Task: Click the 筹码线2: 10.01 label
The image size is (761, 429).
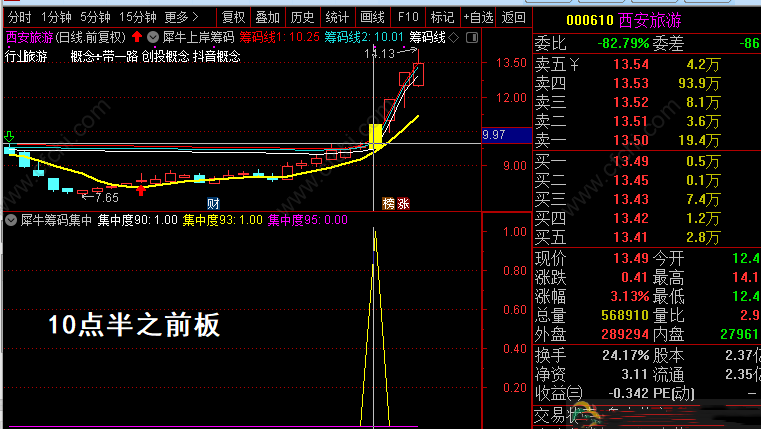Action: 364,37
